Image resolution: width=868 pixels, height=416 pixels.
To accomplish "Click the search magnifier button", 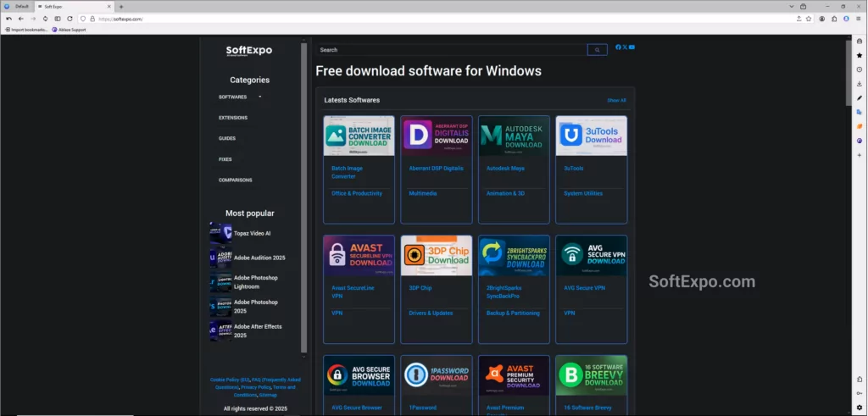I will (x=598, y=50).
